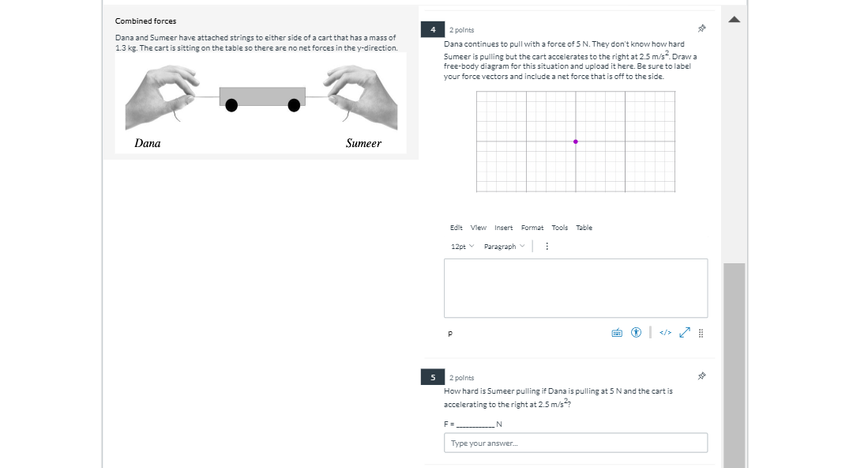The height and width of the screenshot is (468, 868).
Task: Pin question 4 using its pushpin icon
Action: [x=701, y=28]
